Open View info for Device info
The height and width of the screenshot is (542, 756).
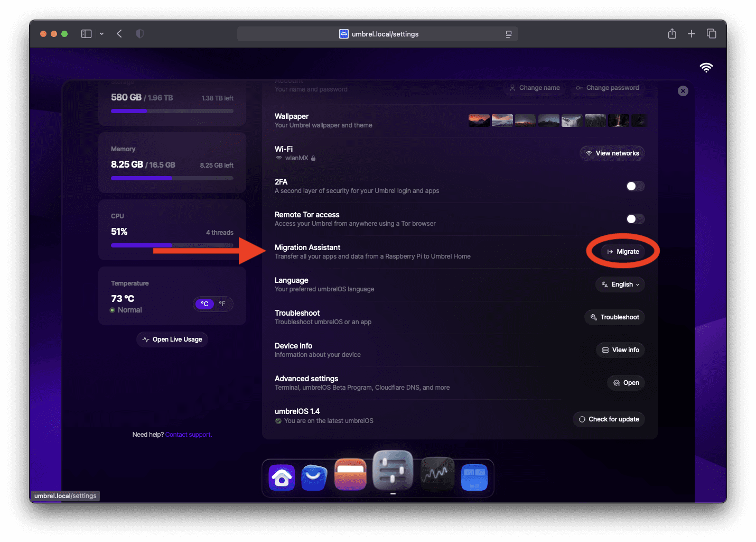pyautogui.click(x=620, y=350)
